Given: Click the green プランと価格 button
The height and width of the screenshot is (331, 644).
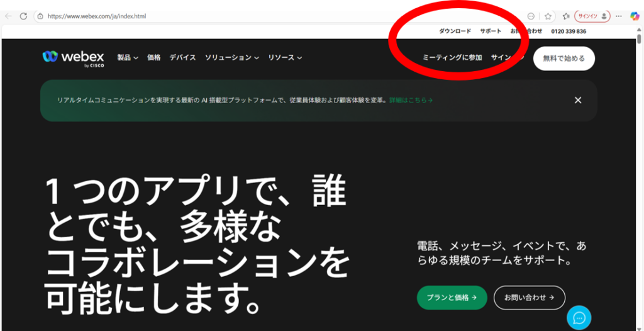Looking at the screenshot, I should [451, 298].
